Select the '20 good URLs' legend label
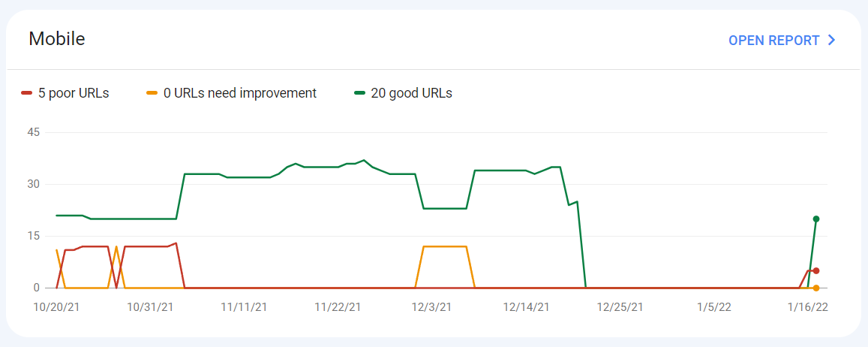Image resolution: width=868 pixels, height=347 pixels. (x=412, y=93)
